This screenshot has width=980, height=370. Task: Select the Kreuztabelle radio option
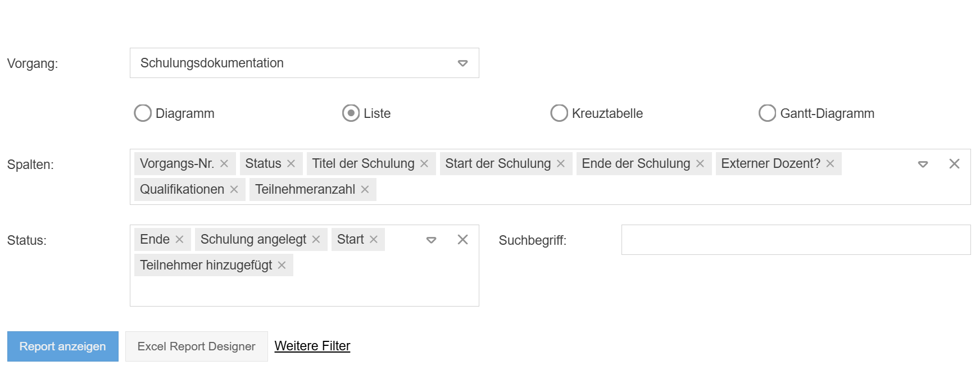click(x=559, y=113)
